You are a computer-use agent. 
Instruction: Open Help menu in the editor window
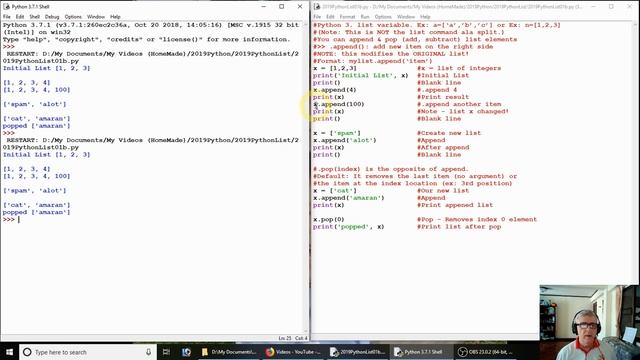tap(425, 17)
